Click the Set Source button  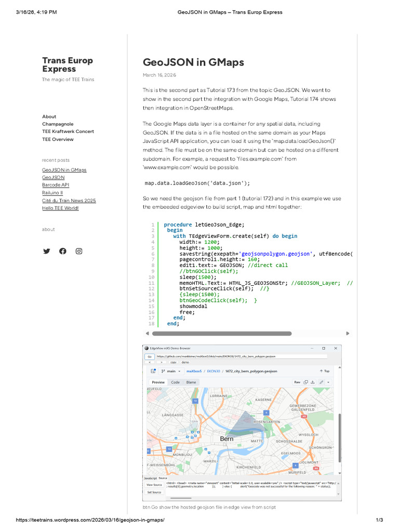click(x=154, y=493)
